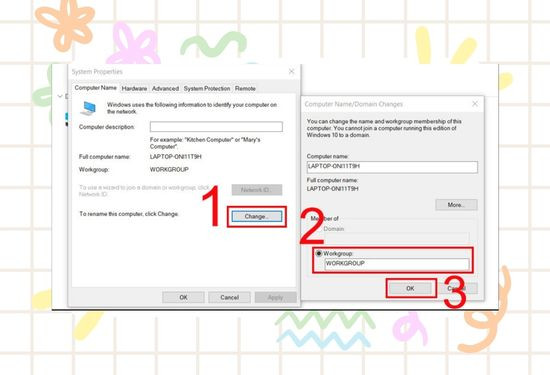550x375 pixels.
Task: Click the greyed Network ID... button
Action: 257,190
